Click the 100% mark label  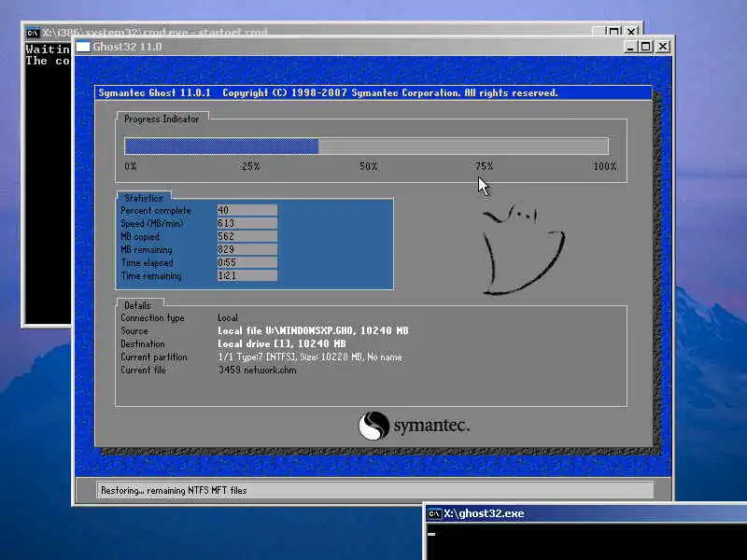604,166
